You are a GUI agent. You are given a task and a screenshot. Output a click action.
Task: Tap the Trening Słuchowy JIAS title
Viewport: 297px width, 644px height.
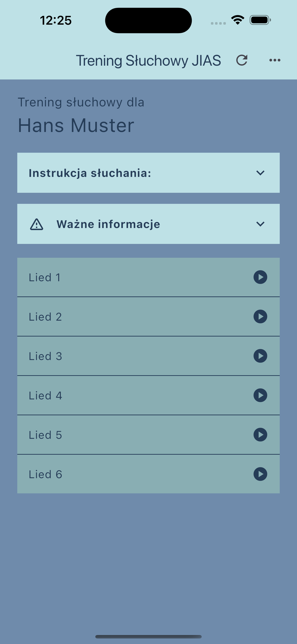tap(148, 61)
